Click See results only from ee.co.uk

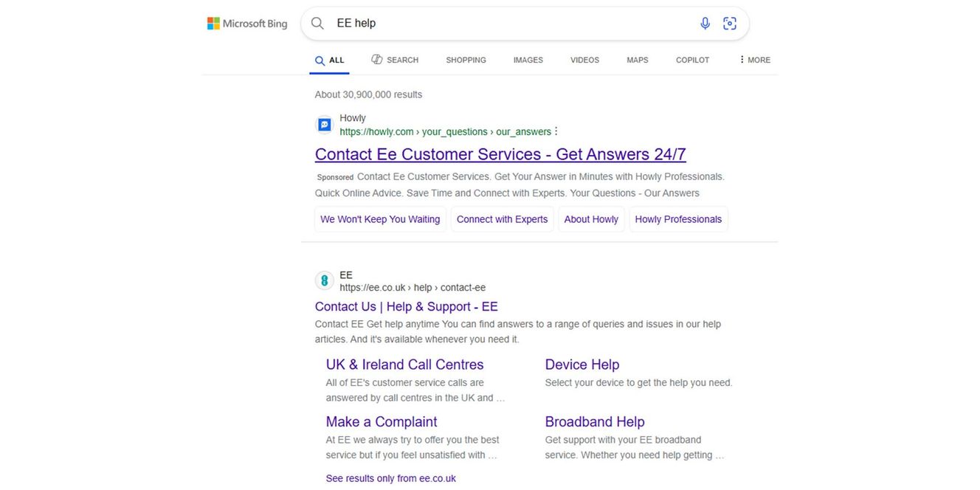coord(390,478)
